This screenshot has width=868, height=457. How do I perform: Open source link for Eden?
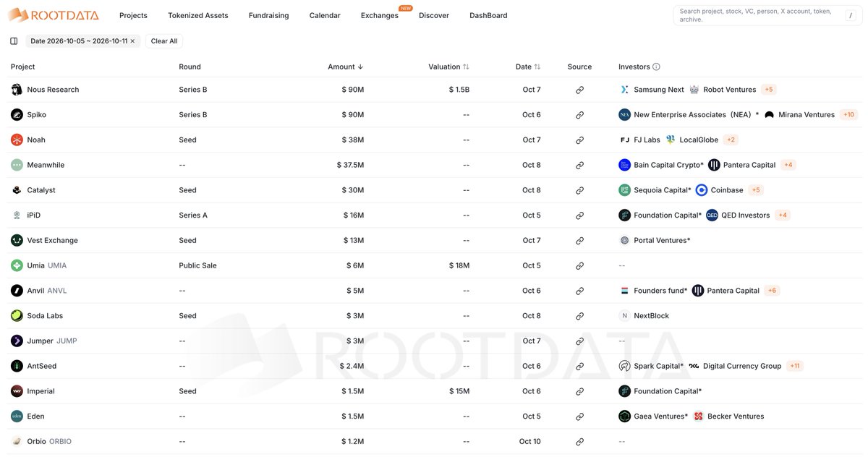coord(579,417)
